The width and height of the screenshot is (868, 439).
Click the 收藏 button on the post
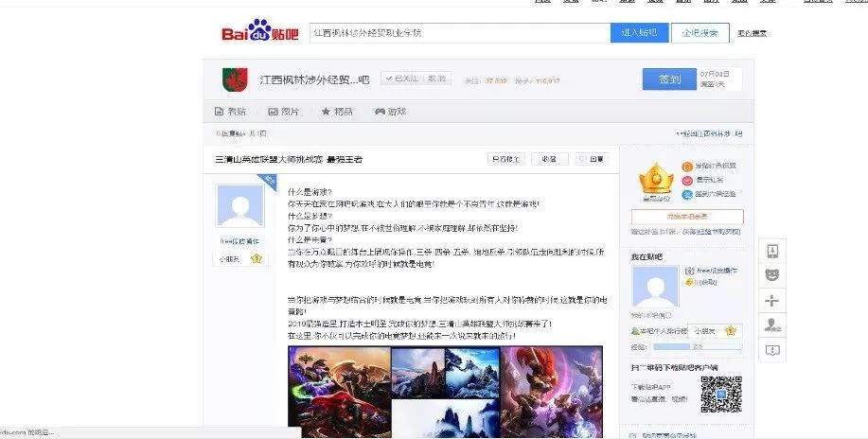pyautogui.click(x=550, y=160)
